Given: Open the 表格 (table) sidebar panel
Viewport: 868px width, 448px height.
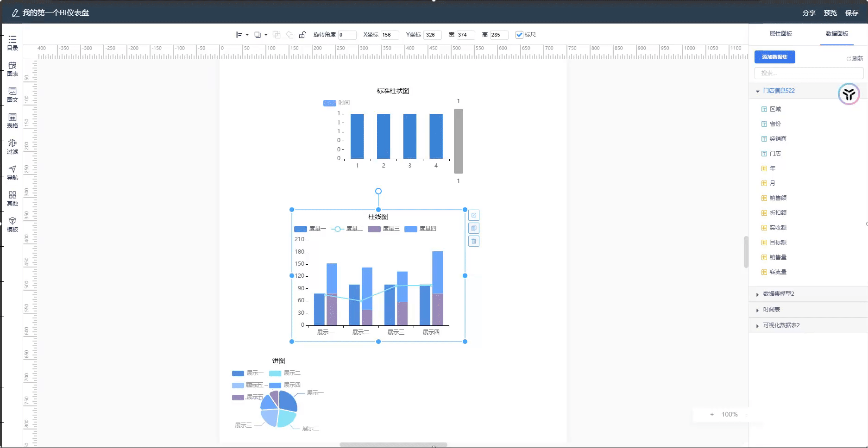Looking at the screenshot, I should coord(13,121).
